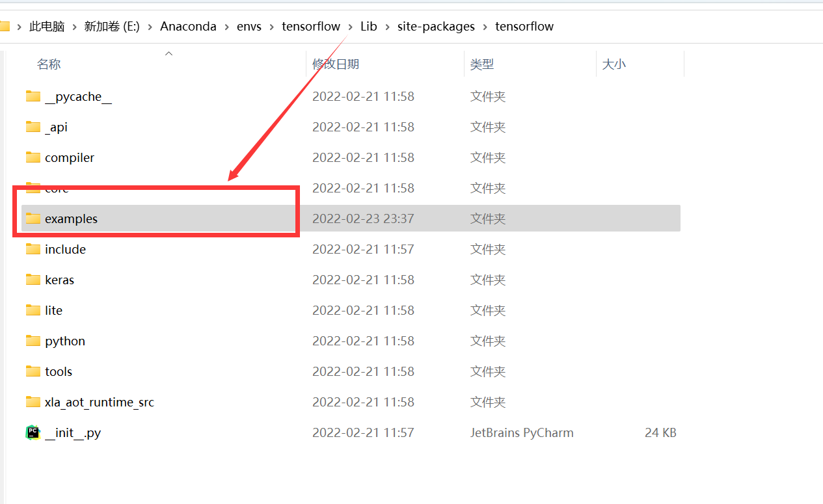Go to site-packages breadcrumb segment
823x504 pixels.
[x=437, y=27]
